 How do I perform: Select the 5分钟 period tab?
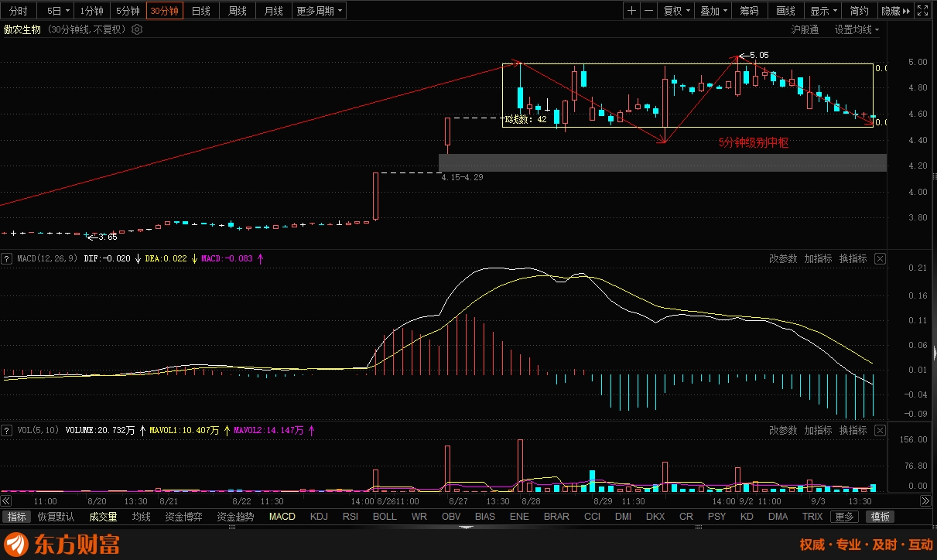click(128, 11)
